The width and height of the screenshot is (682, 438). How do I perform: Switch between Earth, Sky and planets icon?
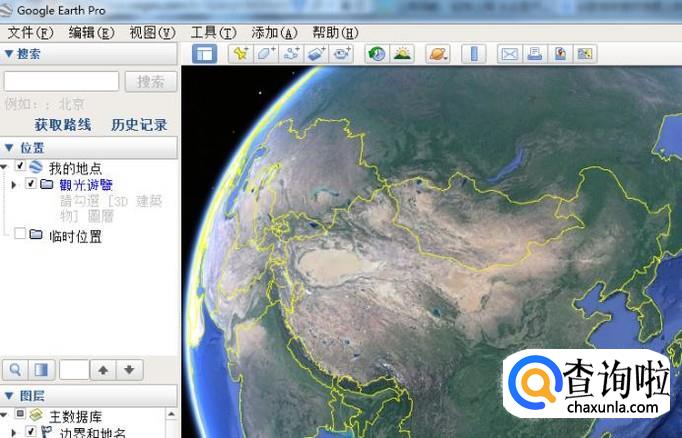coord(438,54)
